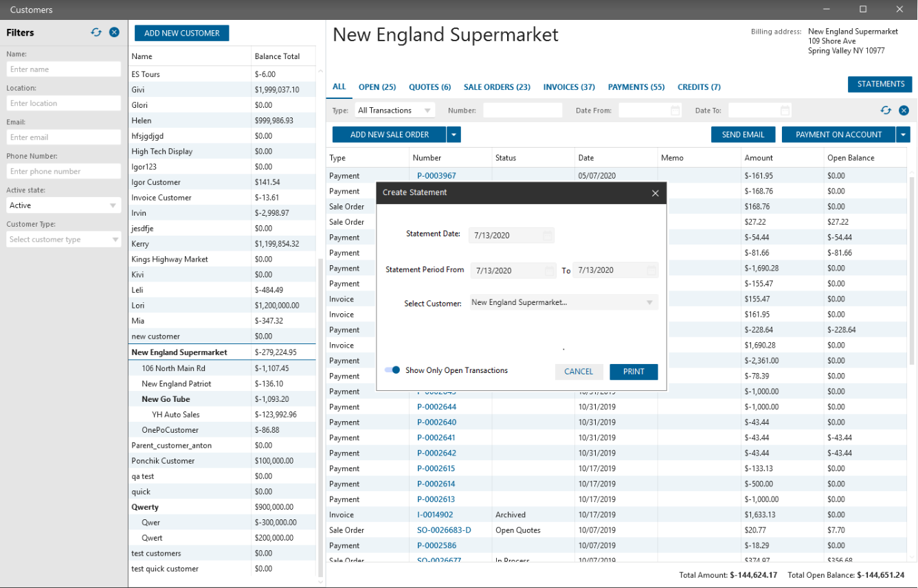Open payment P-0002644 link
This screenshot has height=588, width=918.
tap(436, 407)
